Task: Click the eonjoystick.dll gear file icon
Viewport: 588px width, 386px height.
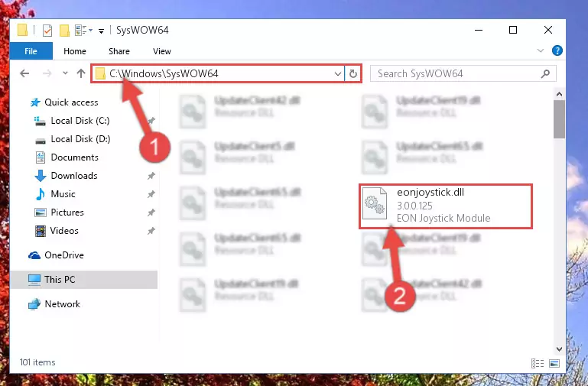Action: click(375, 203)
